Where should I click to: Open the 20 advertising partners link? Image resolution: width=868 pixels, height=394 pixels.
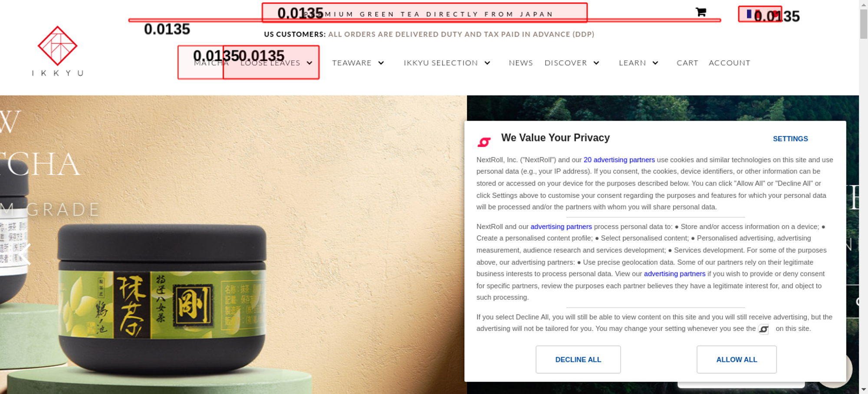pyautogui.click(x=619, y=160)
